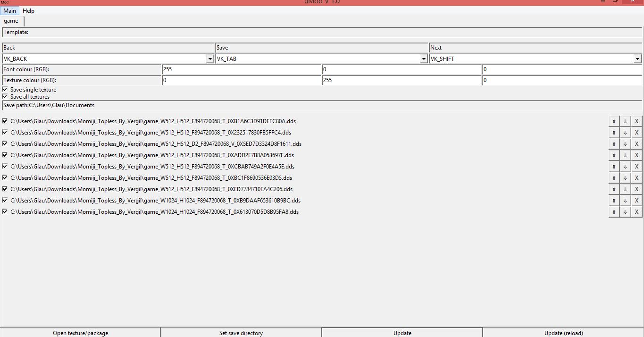Select the game tab
Image resolution: width=644 pixels, height=337 pixels.
(11, 21)
